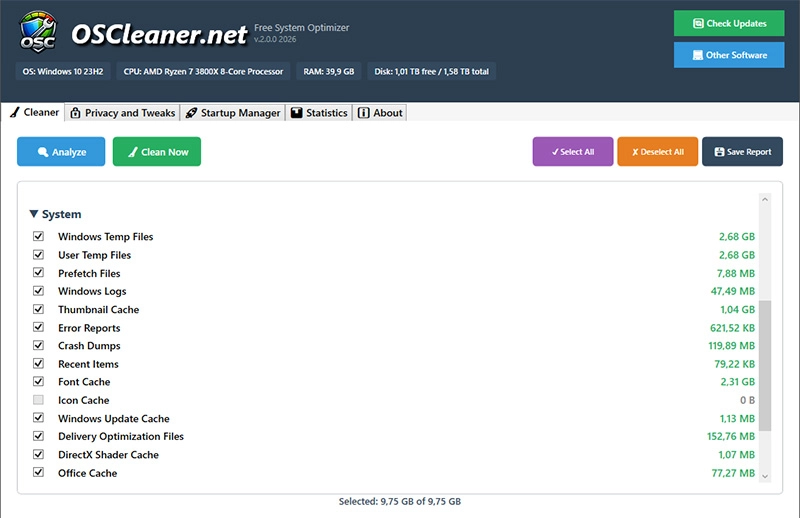Toggle the Windows Logs checkbox

coord(38,291)
